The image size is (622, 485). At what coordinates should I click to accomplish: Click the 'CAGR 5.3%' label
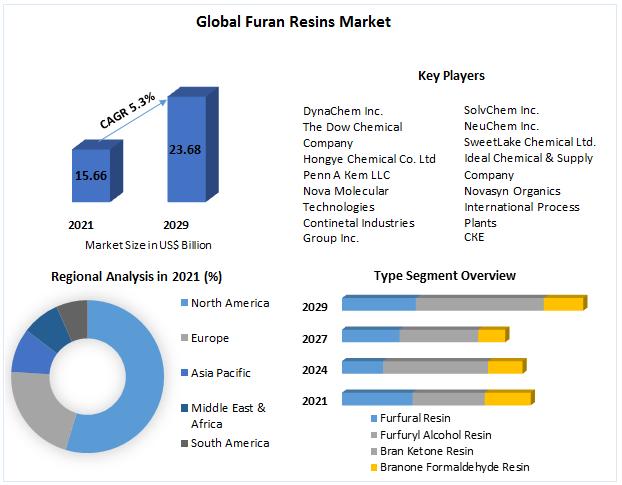click(128, 111)
